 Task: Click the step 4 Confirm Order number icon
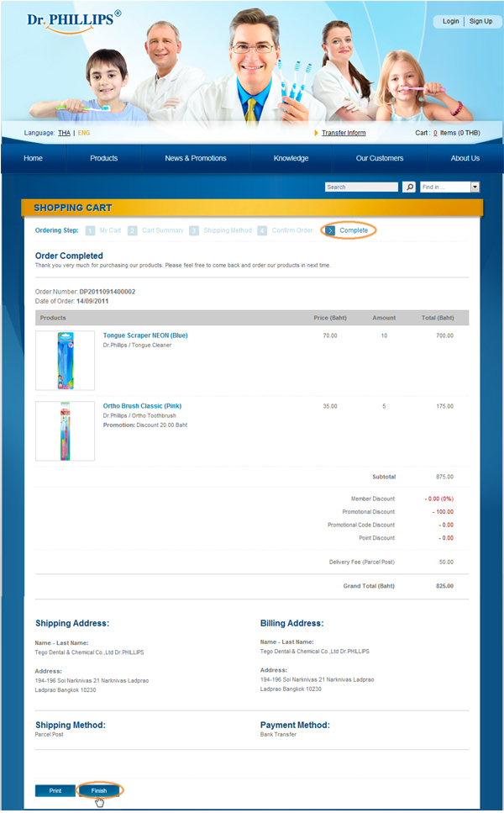(262, 230)
